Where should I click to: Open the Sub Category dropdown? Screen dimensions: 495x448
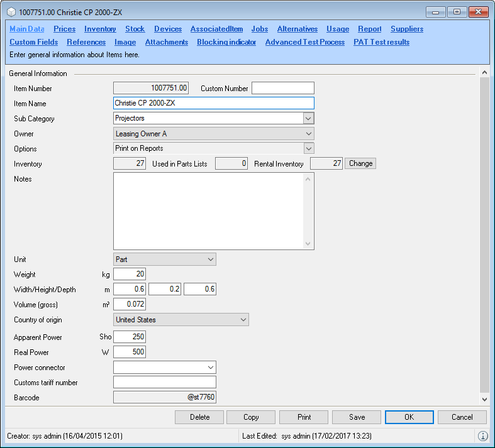(308, 118)
